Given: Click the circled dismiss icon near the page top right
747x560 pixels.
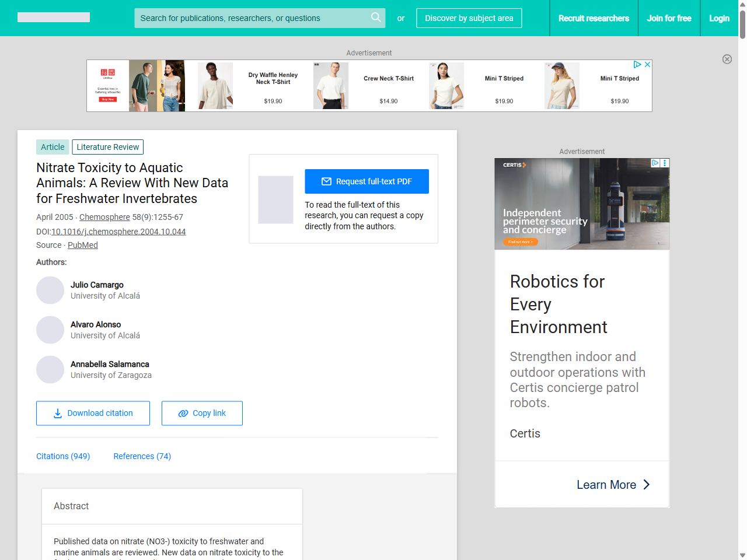Looking at the screenshot, I should pos(727,59).
